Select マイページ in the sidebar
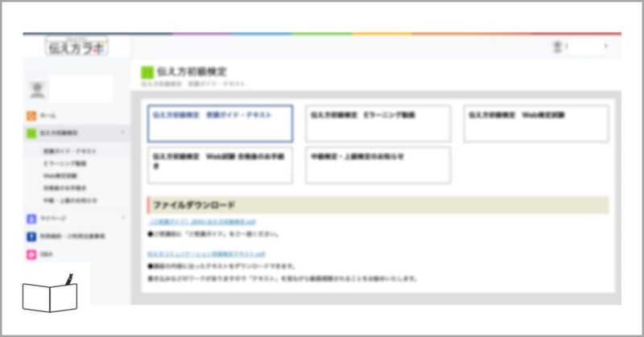Viewport: 644px width, 337px height. click(52, 219)
